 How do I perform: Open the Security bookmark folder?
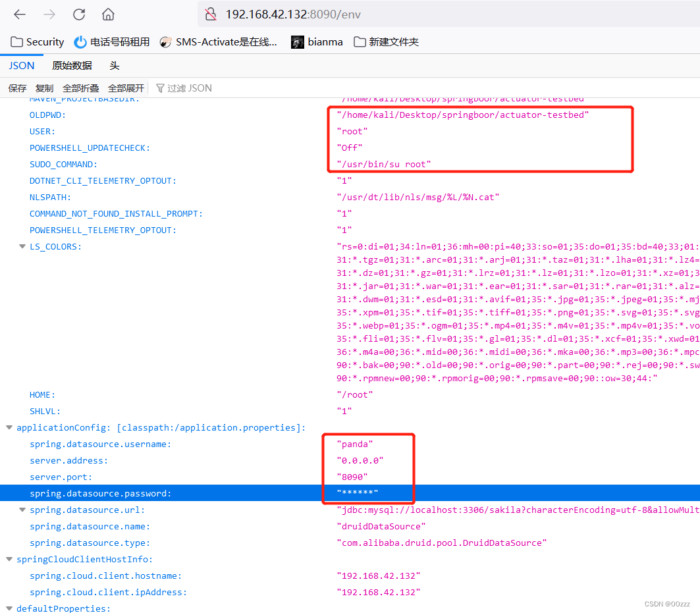coord(38,42)
